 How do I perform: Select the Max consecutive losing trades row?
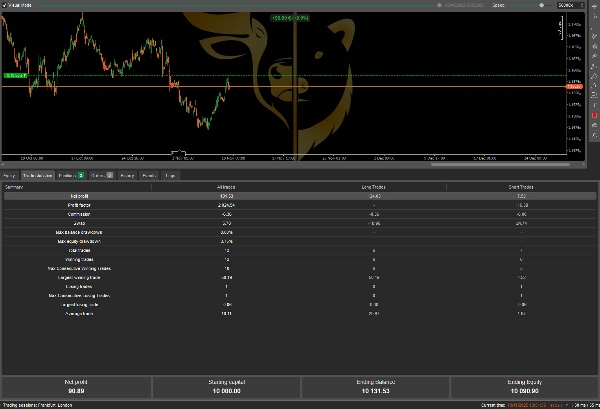point(300,296)
